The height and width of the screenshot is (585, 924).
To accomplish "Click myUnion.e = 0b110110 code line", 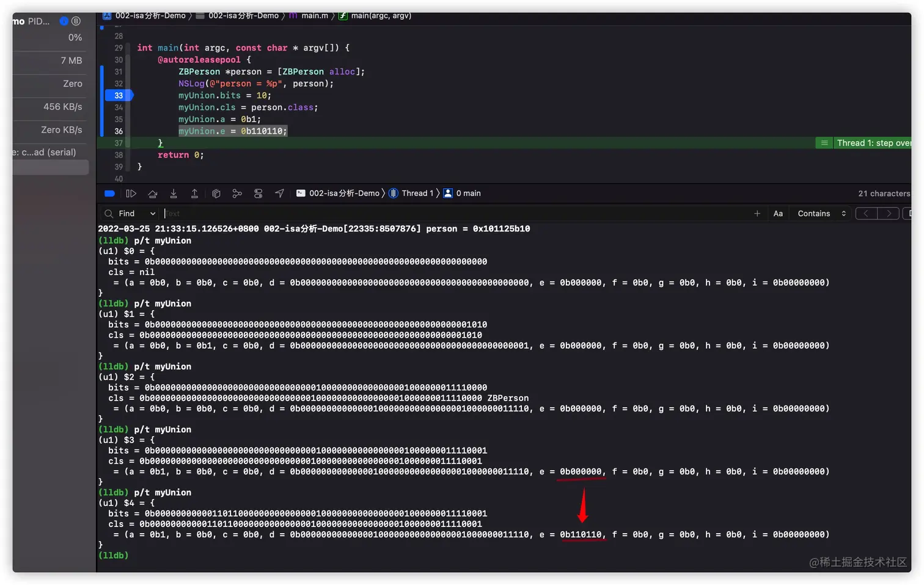I will [233, 131].
